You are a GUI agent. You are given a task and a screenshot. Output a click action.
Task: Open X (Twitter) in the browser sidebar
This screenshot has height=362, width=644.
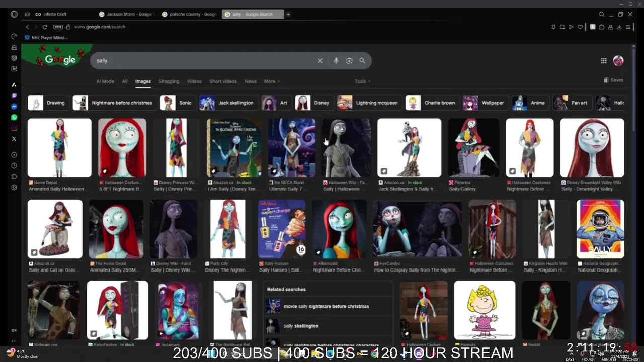click(x=14, y=139)
